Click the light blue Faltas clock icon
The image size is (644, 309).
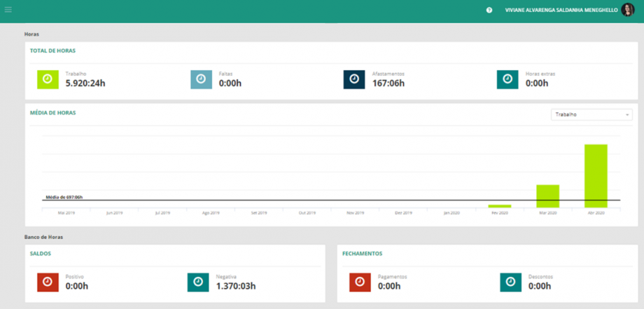(x=201, y=79)
